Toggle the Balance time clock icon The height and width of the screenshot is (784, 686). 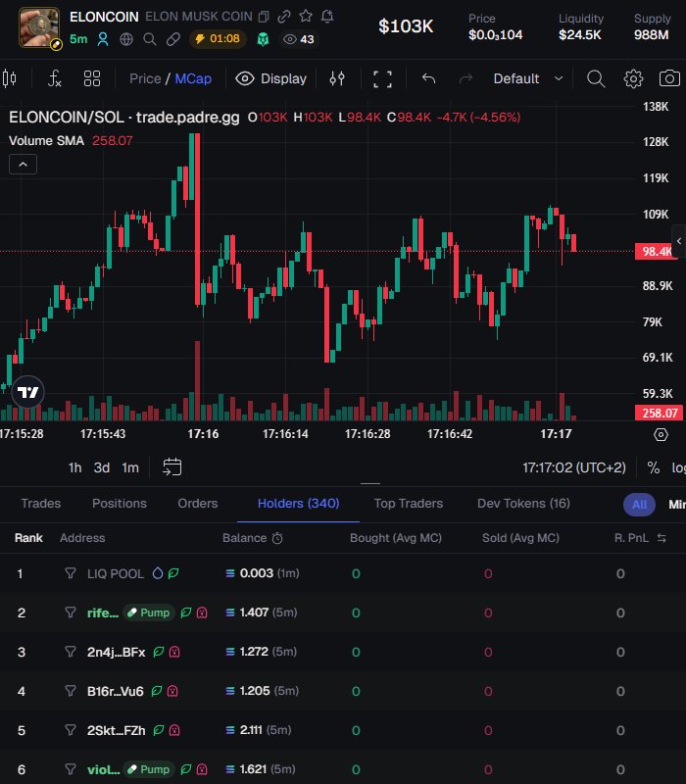click(277, 538)
